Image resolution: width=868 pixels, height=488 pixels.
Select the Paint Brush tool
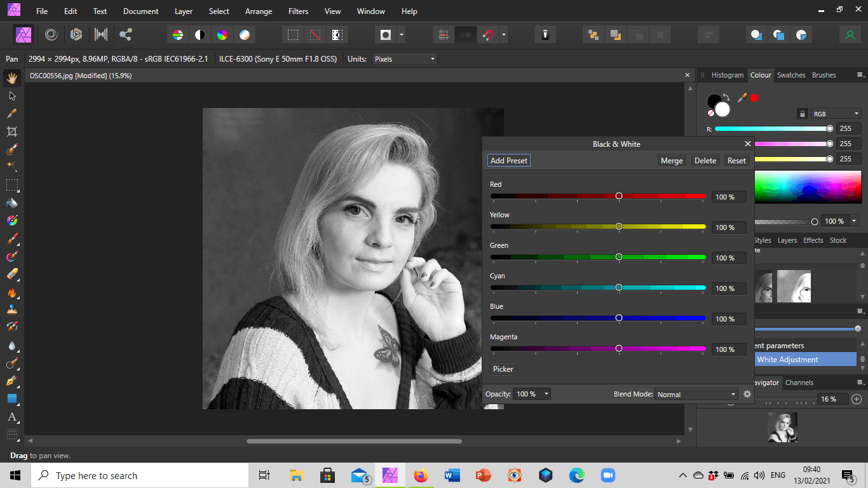[11, 238]
